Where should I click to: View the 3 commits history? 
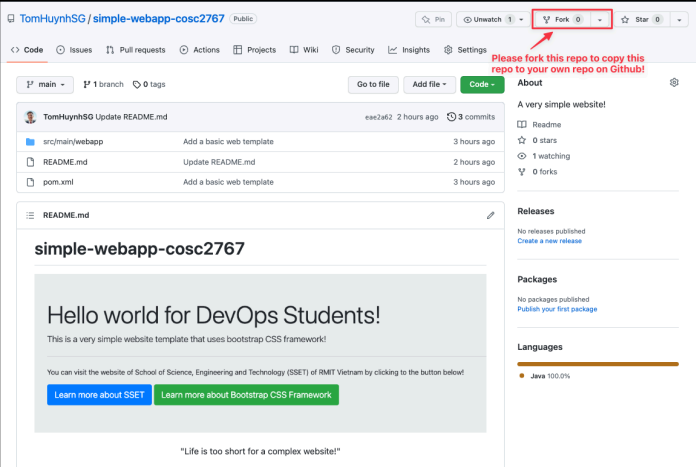tap(471, 117)
